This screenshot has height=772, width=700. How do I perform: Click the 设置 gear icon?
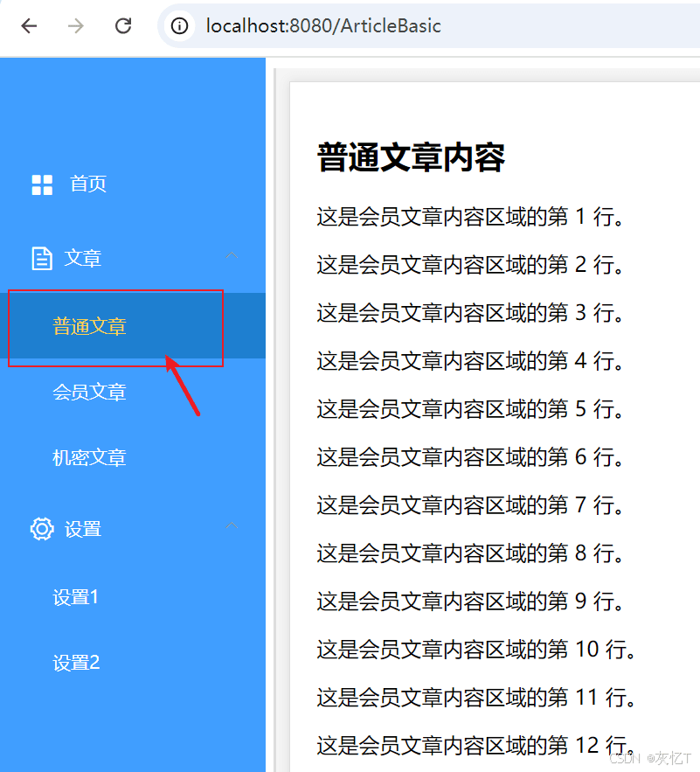[x=42, y=529]
